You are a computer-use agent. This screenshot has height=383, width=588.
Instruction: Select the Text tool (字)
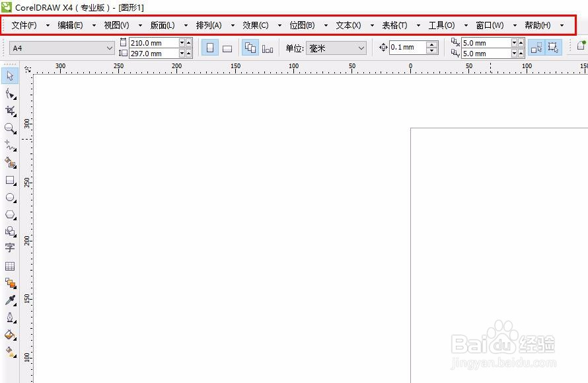pos(10,247)
